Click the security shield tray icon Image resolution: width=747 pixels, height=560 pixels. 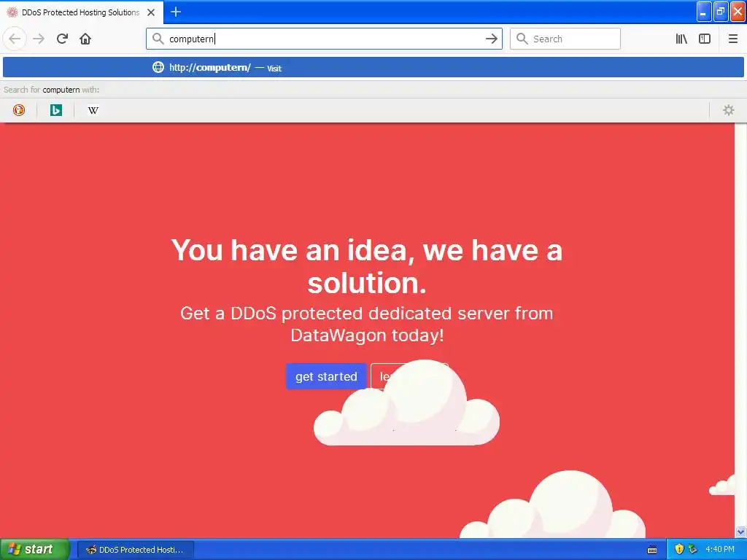pyautogui.click(x=679, y=549)
